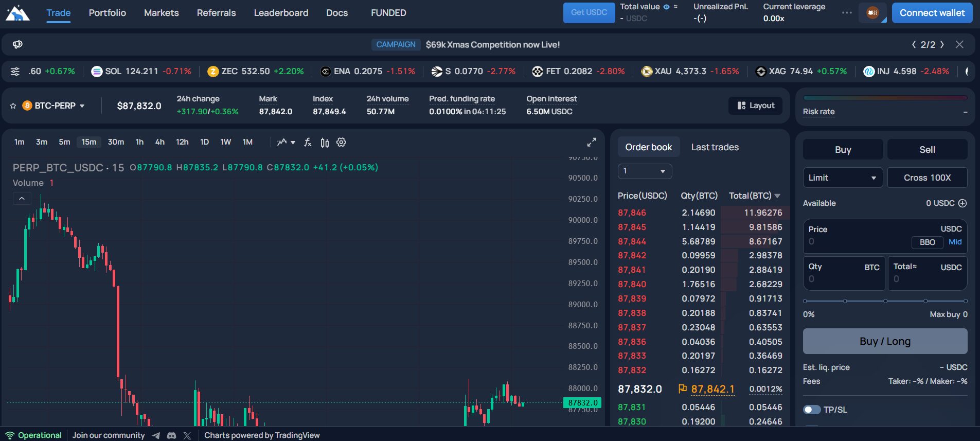Screen dimensions: 980x441
Task: Enable the TP/SL toggle
Action: click(x=812, y=410)
